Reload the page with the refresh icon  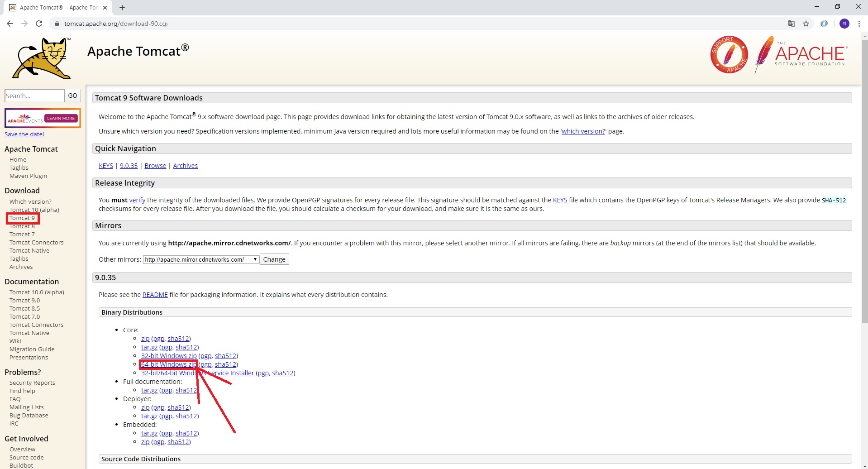click(x=39, y=24)
